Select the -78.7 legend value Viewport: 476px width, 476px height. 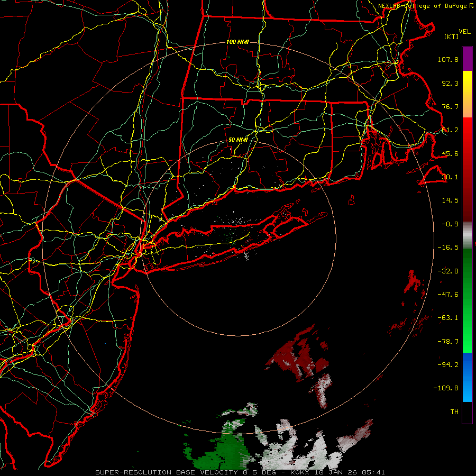(448, 341)
